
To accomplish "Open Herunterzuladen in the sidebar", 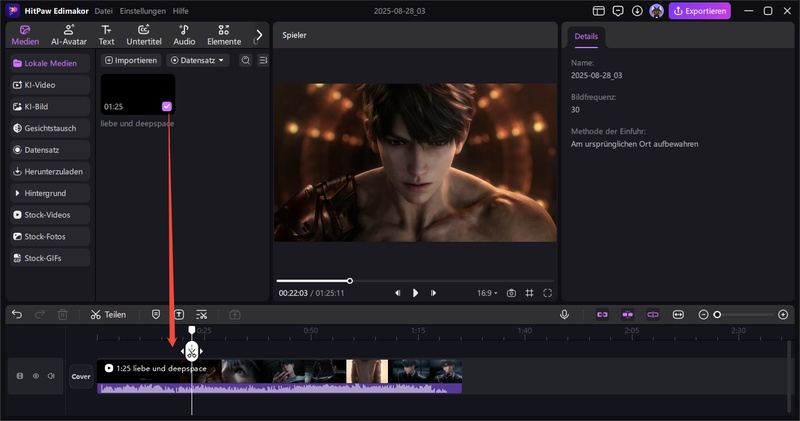I will [x=50, y=171].
